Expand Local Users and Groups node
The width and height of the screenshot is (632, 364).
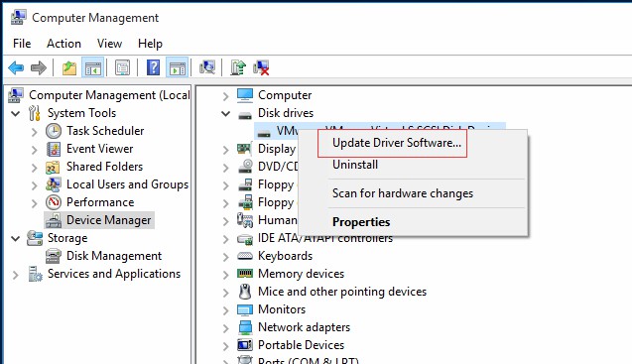pyautogui.click(x=35, y=185)
